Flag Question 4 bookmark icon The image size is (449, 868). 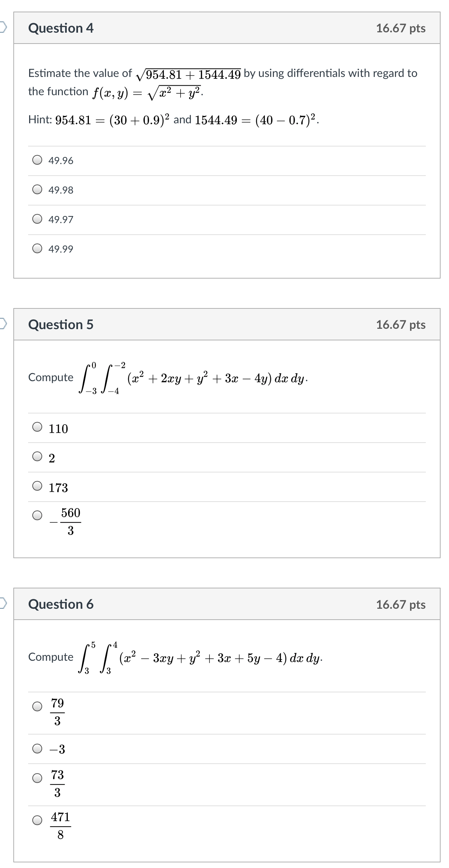tap(3, 27)
